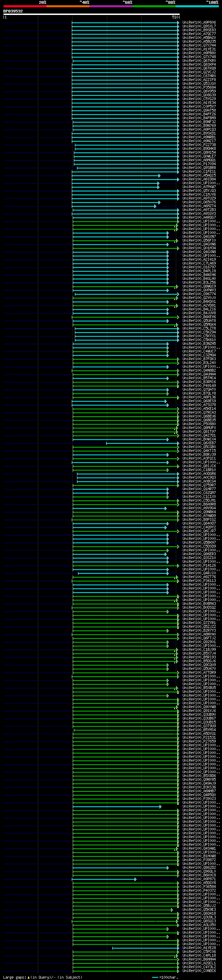The height and width of the screenshot is (980, 222).
Task: Select label UniRef100_C1MJV6
Action: 199,194
